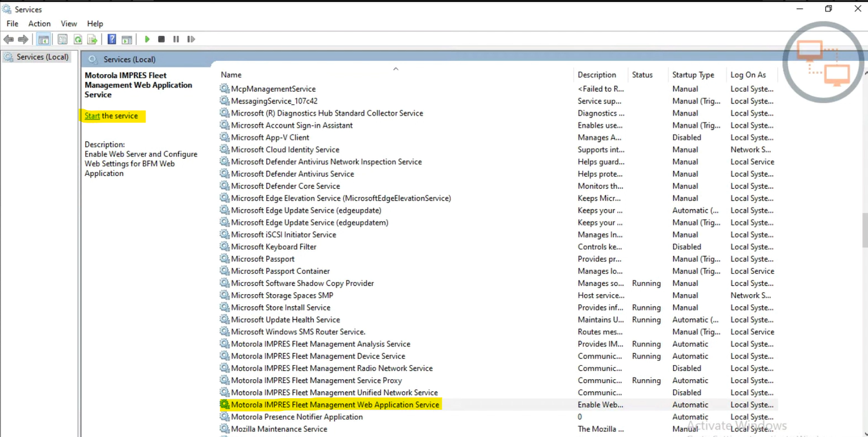Click the gear icon beside Microsoft Store Install Service
This screenshot has height=437, width=868.
[x=224, y=307]
